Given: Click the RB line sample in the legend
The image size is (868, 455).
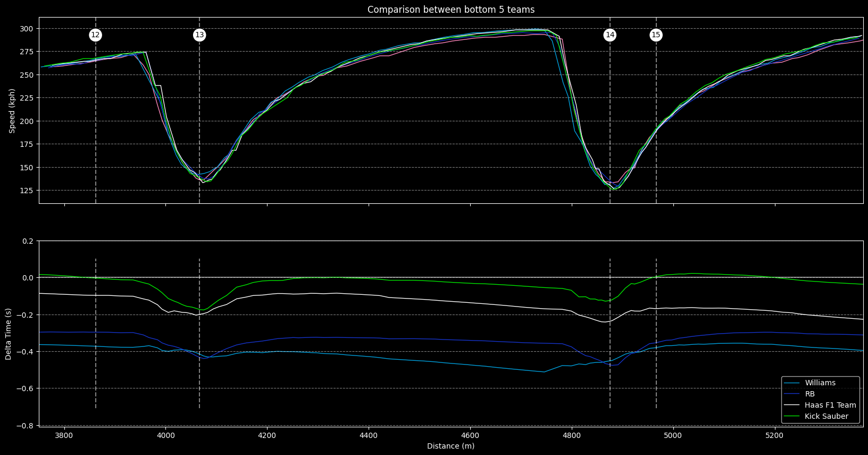Looking at the screenshot, I should click(x=792, y=394).
